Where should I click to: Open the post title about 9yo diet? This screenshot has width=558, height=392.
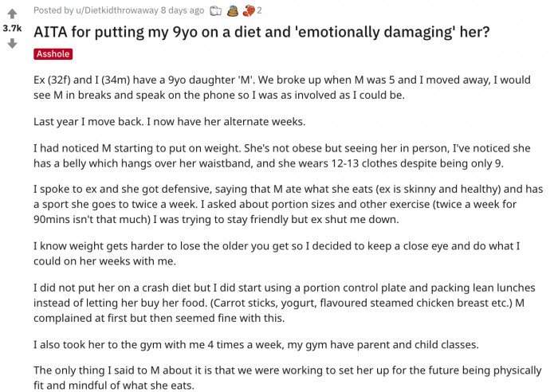click(261, 32)
